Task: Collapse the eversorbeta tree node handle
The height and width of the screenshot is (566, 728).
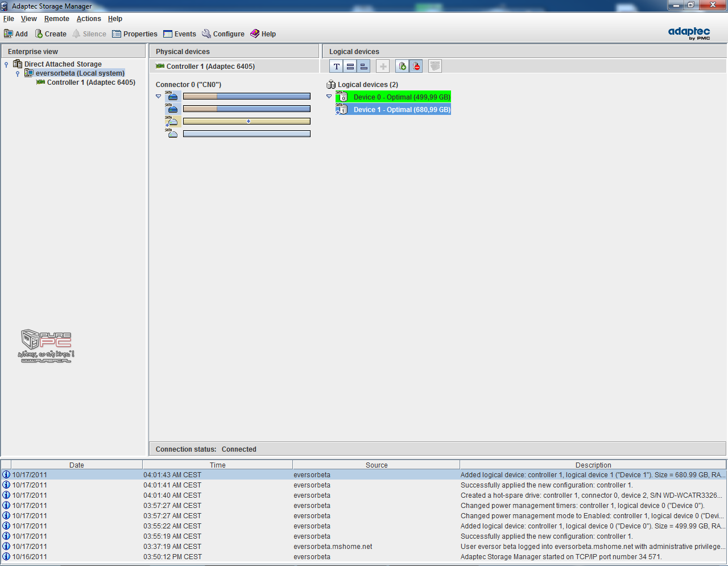Action: 18,73
